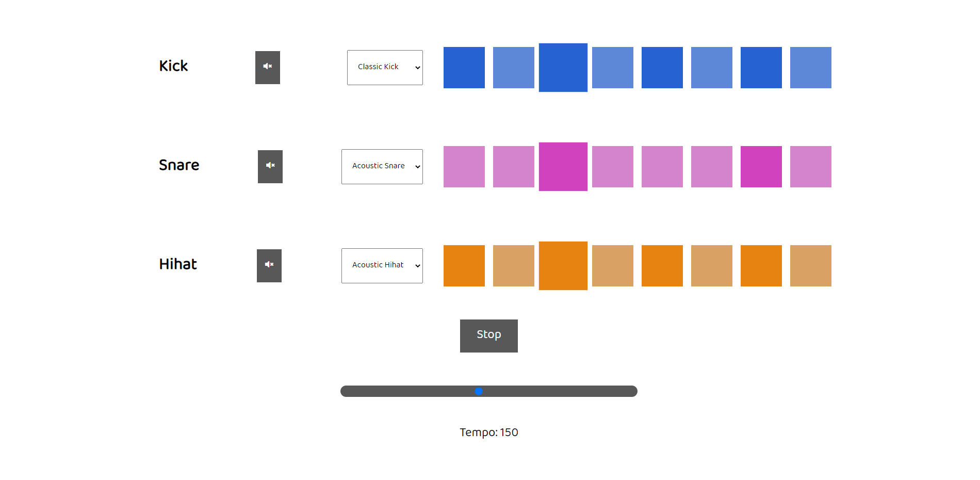The image size is (980, 480).
Task: Toggle the last Kick step pad
Action: pyautogui.click(x=811, y=68)
